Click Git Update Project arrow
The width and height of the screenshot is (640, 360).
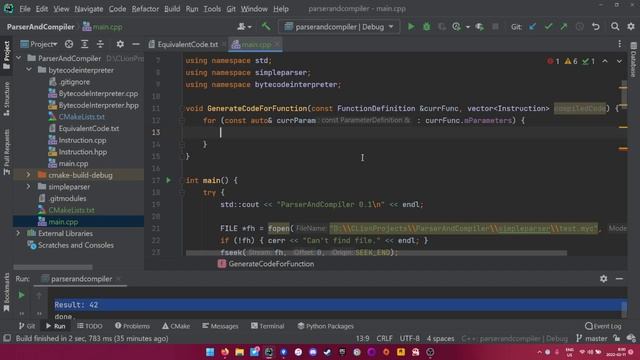[x=532, y=27]
